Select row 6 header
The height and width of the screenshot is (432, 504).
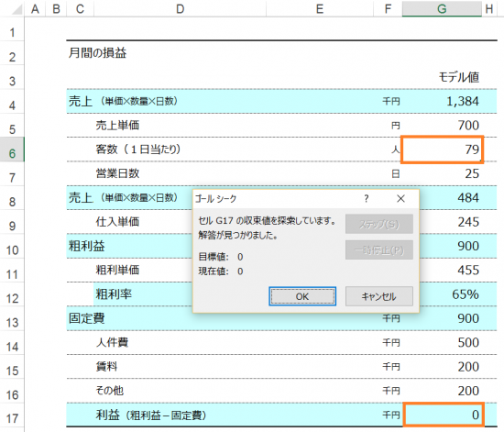pos(12,153)
